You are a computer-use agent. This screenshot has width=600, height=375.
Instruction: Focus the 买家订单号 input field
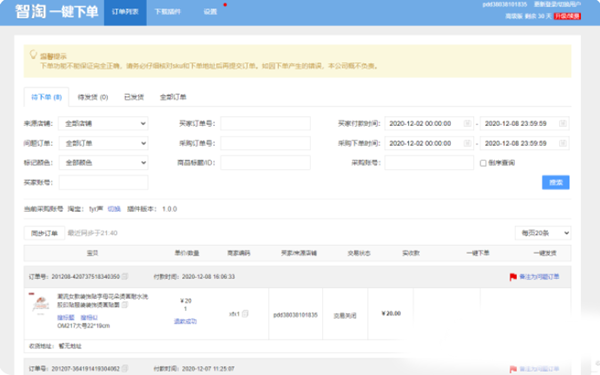pos(265,124)
